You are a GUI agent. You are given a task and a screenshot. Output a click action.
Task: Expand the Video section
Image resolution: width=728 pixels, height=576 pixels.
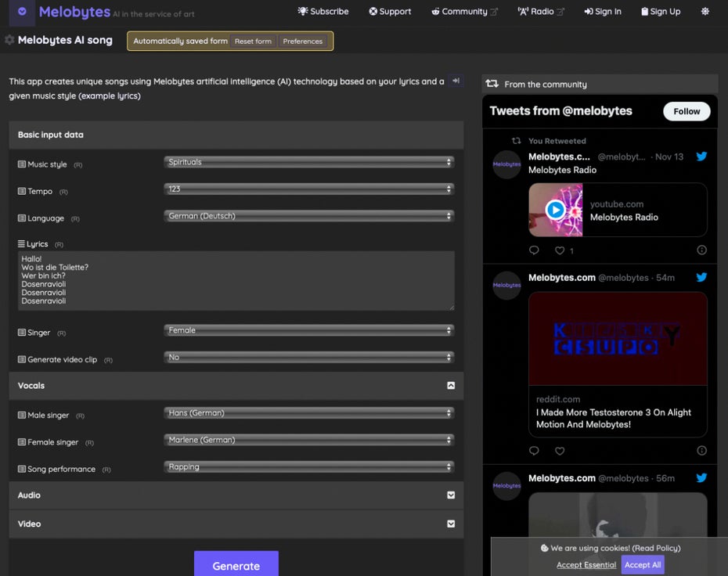[x=451, y=524]
